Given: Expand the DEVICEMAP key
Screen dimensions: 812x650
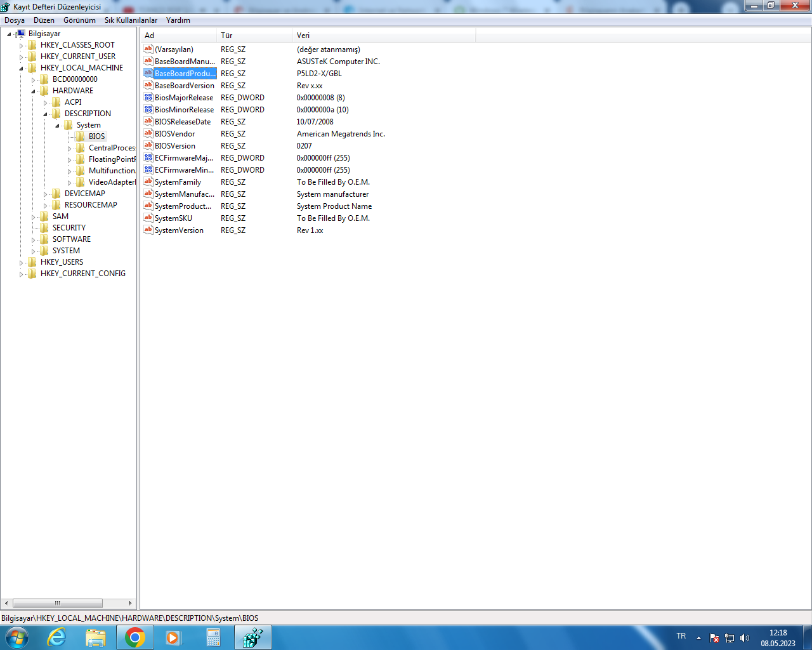Looking at the screenshot, I should click(45, 194).
